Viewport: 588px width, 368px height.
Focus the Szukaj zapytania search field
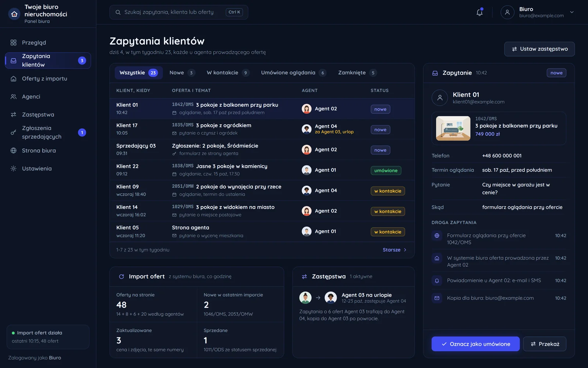(x=179, y=12)
